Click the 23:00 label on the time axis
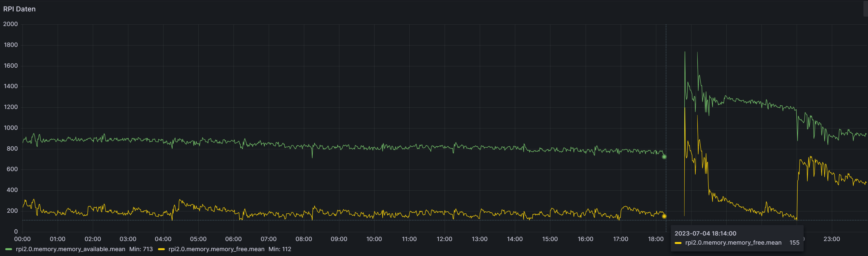The image size is (868, 256). point(832,239)
